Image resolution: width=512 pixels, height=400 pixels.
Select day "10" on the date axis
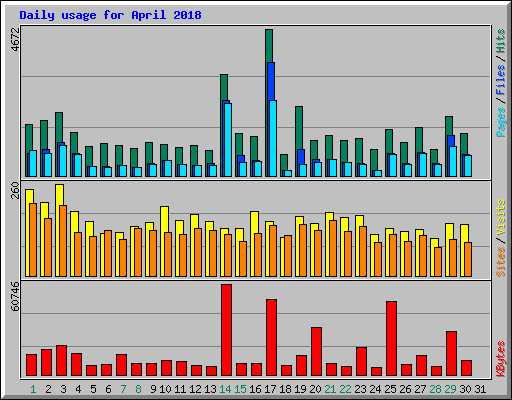pyautogui.click(x=165, y=389)
